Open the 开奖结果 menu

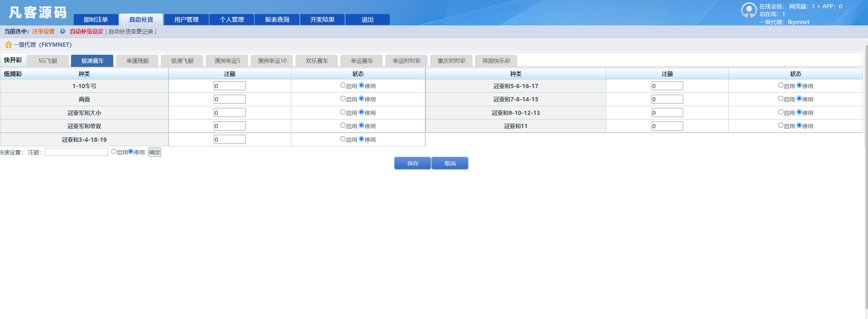(x=322, y=20)
